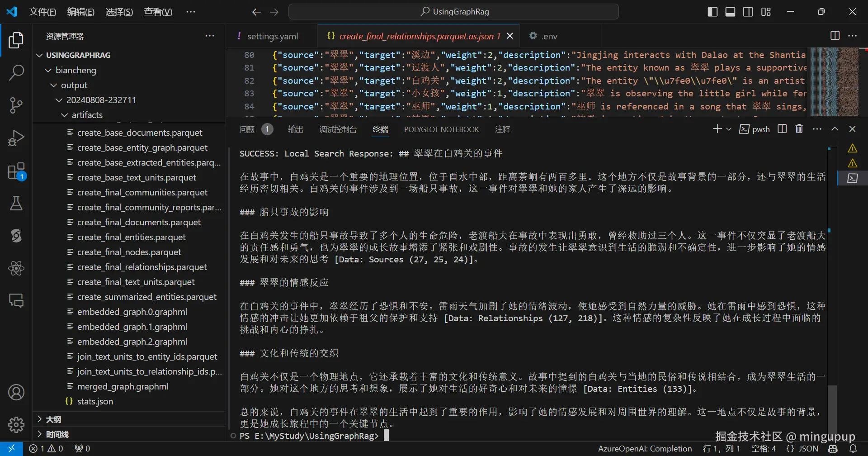Open the Remote chat icon in activity bar

click(16, 300)
